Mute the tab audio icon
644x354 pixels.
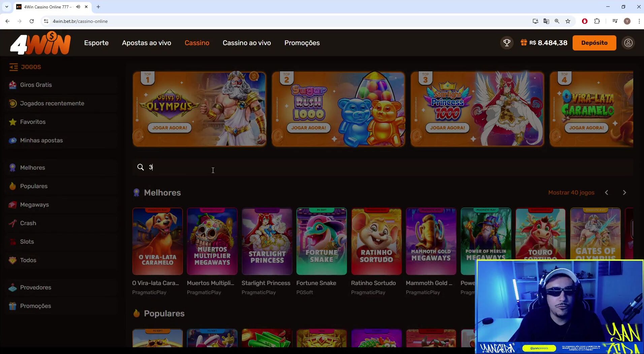tap(78, 7)
